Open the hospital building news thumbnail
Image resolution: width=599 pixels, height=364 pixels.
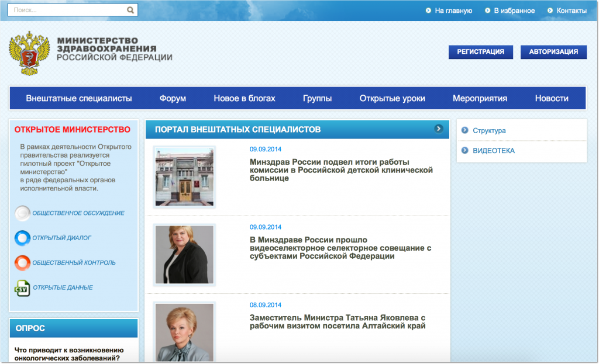point(184,177)
